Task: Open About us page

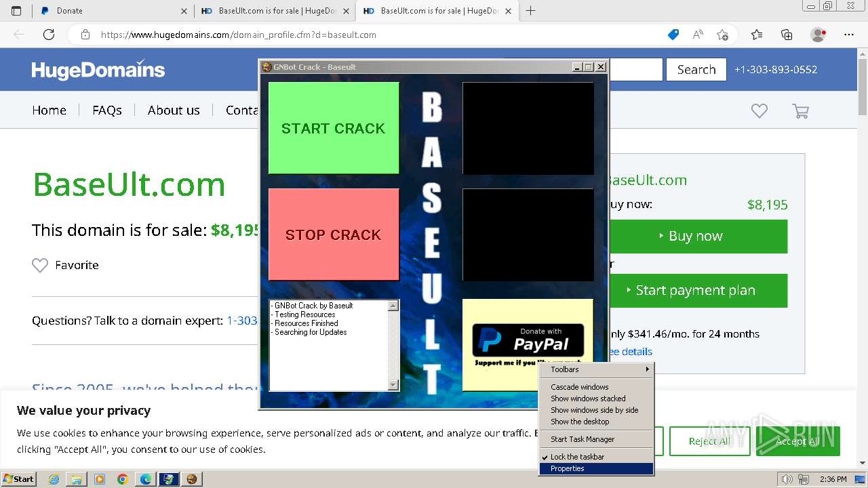Action: pos(174,110)
